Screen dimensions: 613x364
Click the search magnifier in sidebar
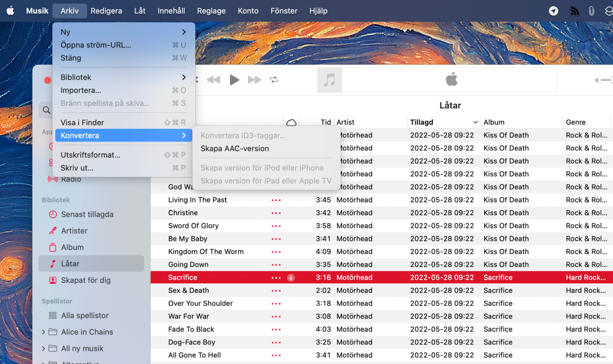coord(47,110)
